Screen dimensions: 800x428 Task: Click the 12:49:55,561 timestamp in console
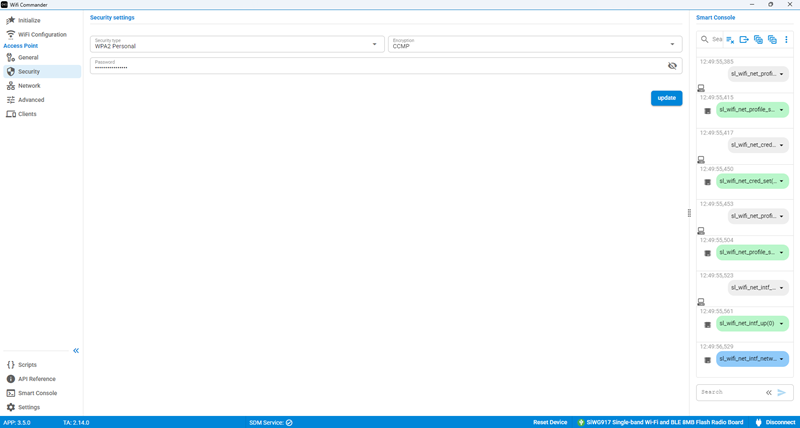coord(716,311)
